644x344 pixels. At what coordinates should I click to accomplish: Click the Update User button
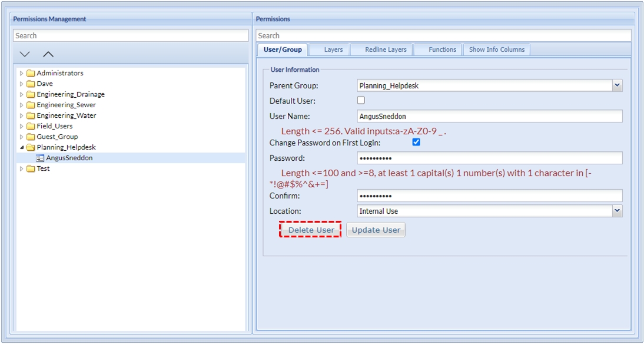(x=376, y=230)
